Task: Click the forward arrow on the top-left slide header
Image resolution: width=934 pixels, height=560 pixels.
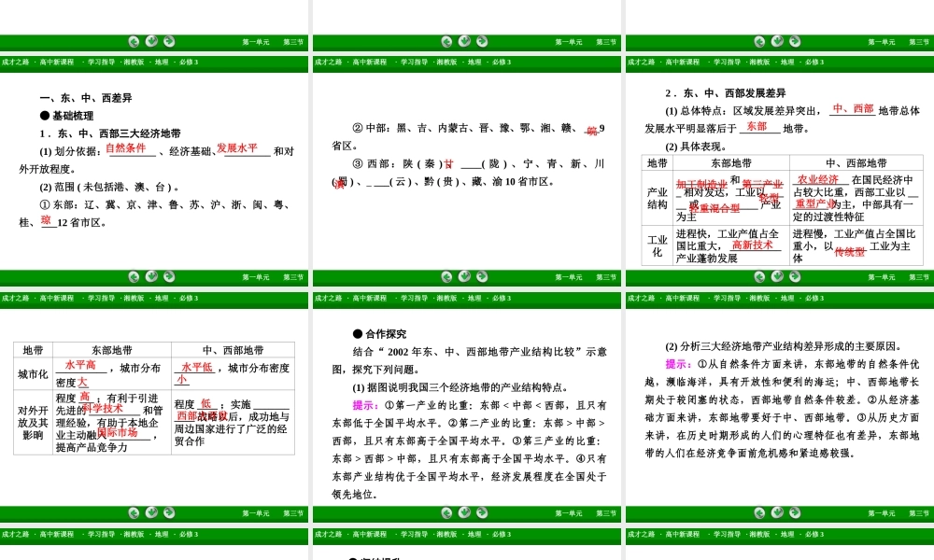Action: tap(168, 42)
